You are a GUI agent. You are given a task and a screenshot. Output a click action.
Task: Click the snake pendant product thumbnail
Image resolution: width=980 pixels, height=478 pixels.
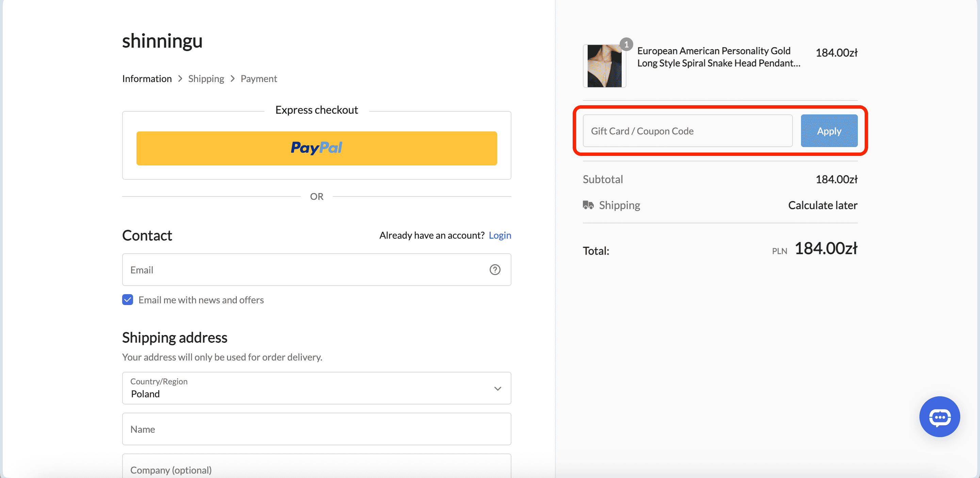[604, 66]
